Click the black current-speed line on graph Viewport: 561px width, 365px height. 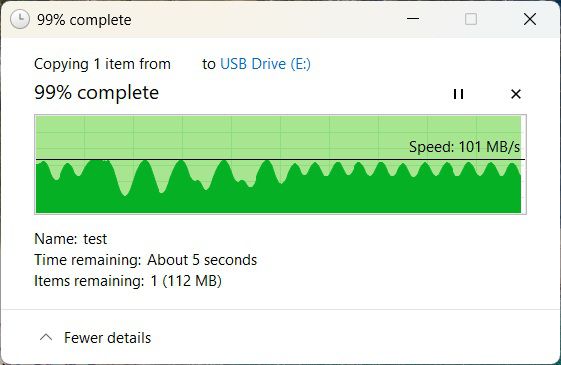[280, 159]
